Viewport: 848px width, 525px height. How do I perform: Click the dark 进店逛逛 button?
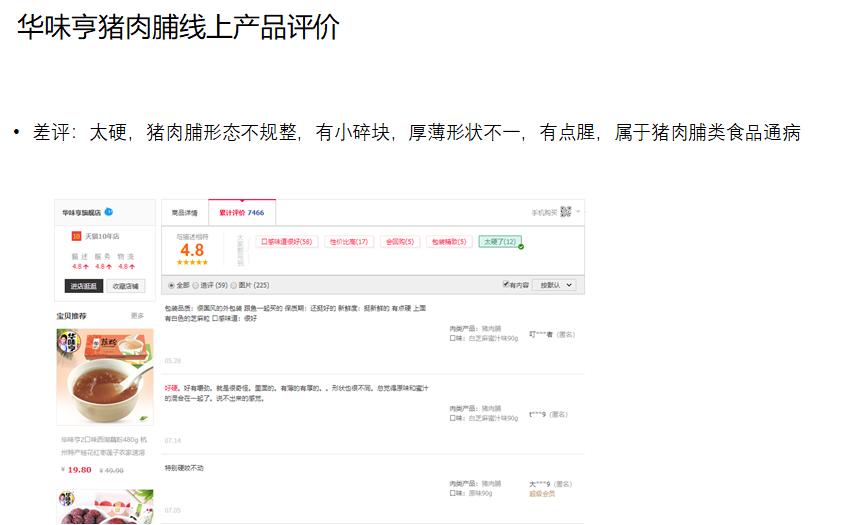click(x=84, y=286)
